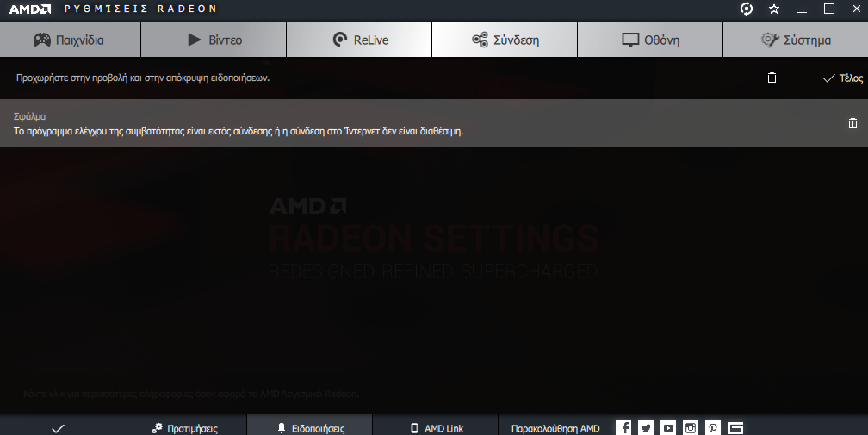The image size is (868, 435).
Task: Maximize the Radeon settings window
Action: [828, 9]
